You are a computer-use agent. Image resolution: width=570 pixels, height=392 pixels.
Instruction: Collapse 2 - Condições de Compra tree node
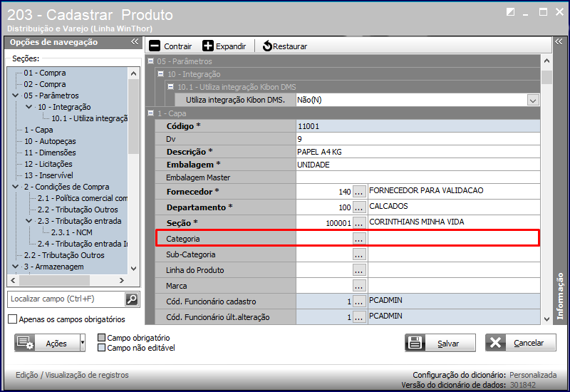coord(15,187)
